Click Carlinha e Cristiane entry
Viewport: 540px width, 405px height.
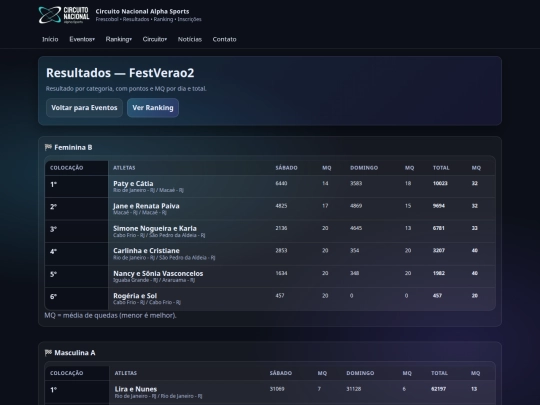click(146, 251)
